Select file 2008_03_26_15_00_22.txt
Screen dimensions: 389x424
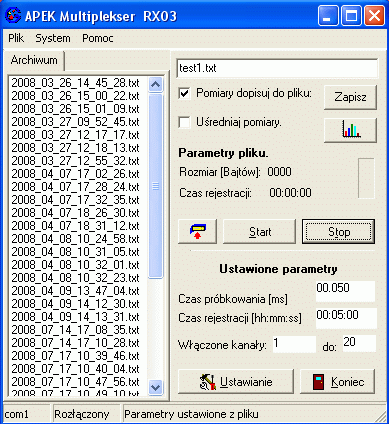[75, 96]
